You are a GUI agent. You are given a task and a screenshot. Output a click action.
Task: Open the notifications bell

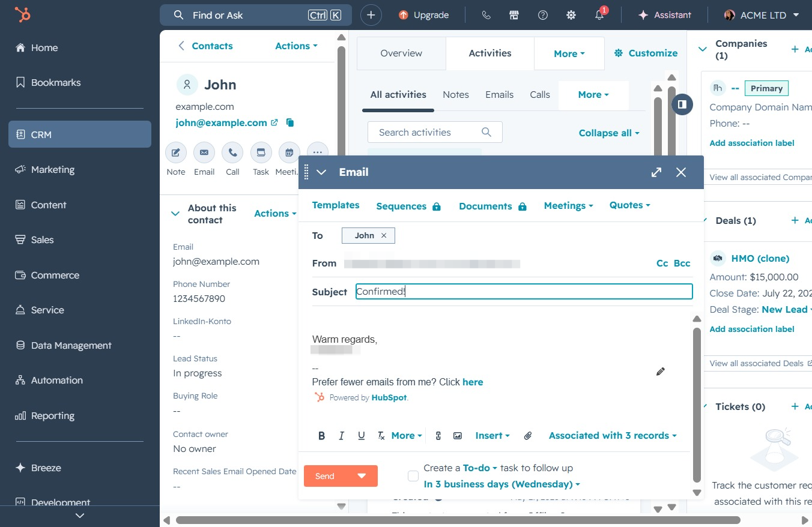pyautogui.click(x=600, y=14)
